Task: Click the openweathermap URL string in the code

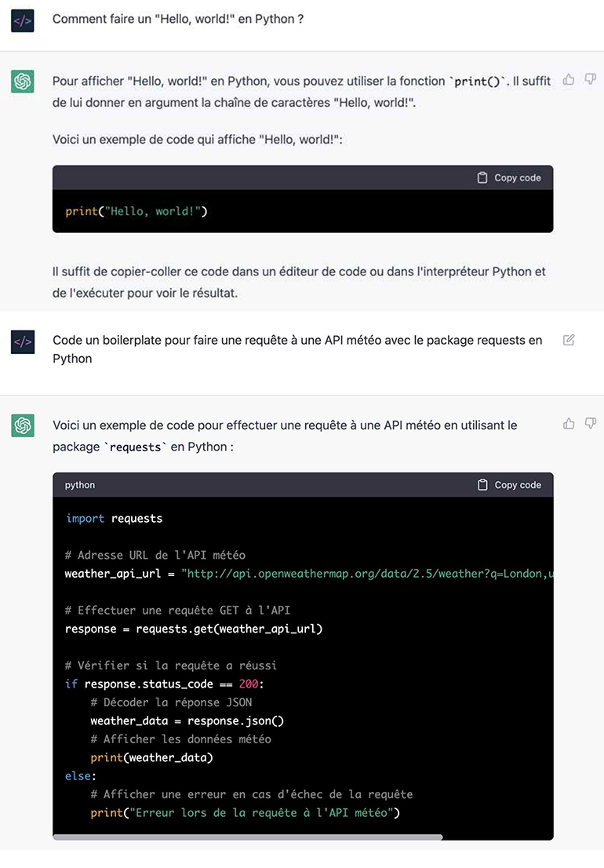Action: [369, 574]
